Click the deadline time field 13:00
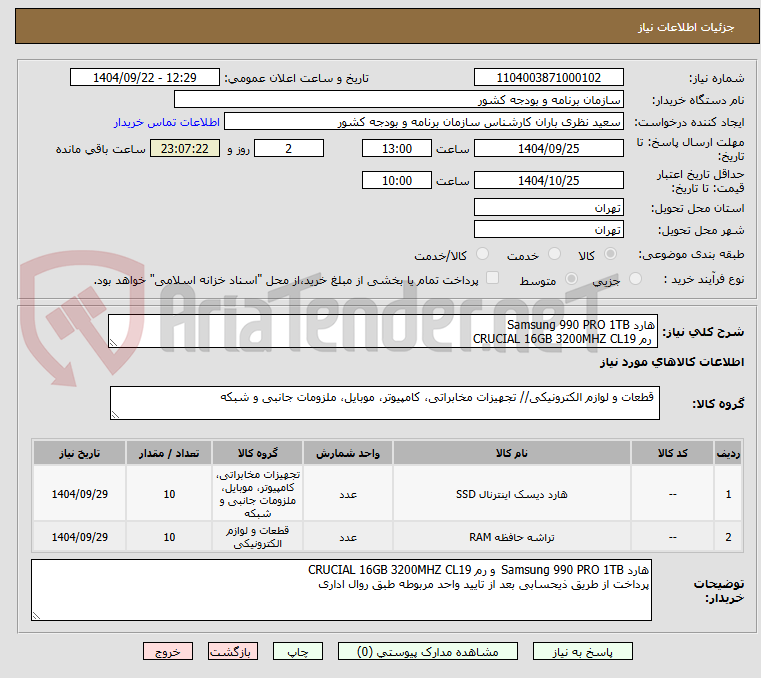Image resolution: width=761 pixels, height=678 pixels. tap(397, 148)
